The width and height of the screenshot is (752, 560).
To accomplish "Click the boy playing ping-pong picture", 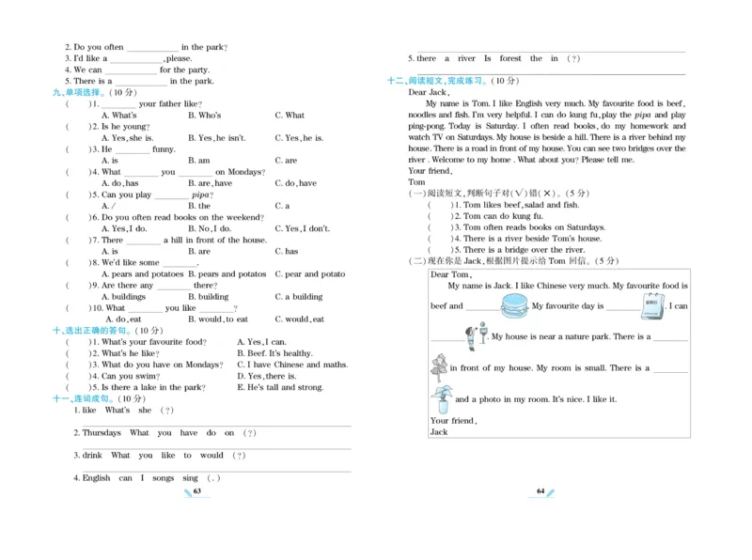I will tap(474, 334).
